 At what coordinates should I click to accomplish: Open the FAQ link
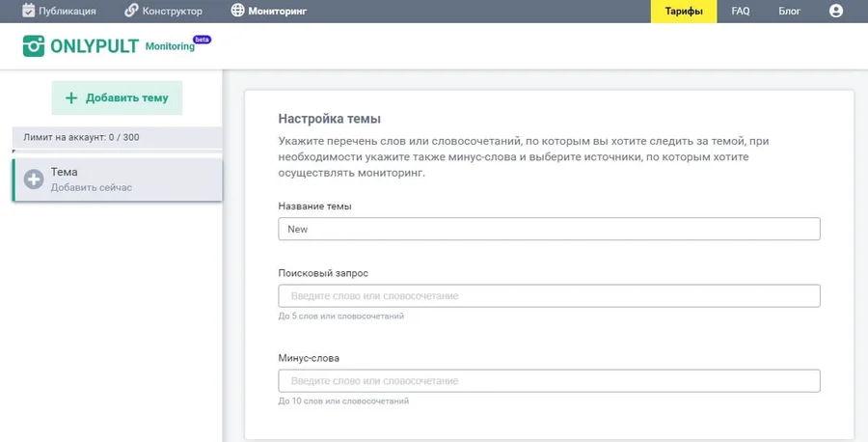click(741, 12)
